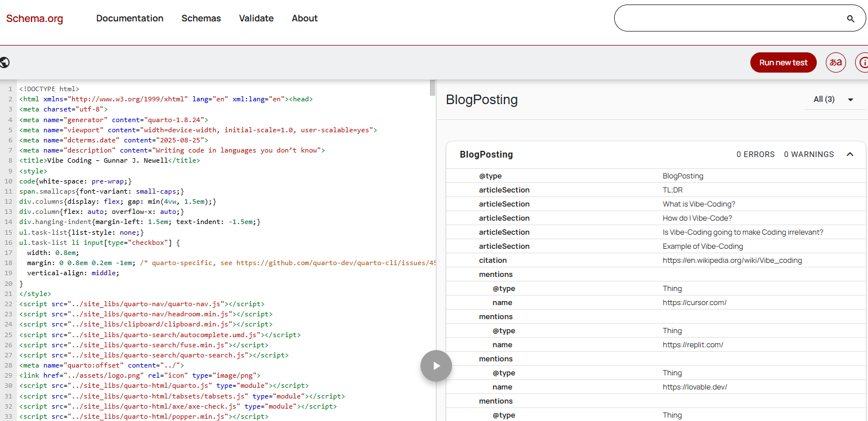Click the 0 WARNINGS label
The height and width of the screenshot is (421, 868).
[x=809, y=154]
